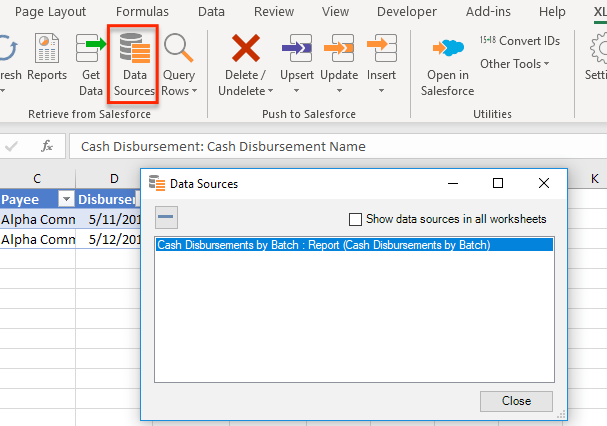The image size is (607, 426).
Task: Select the 5/11 date cell
Action: click(x=108, y=219)
